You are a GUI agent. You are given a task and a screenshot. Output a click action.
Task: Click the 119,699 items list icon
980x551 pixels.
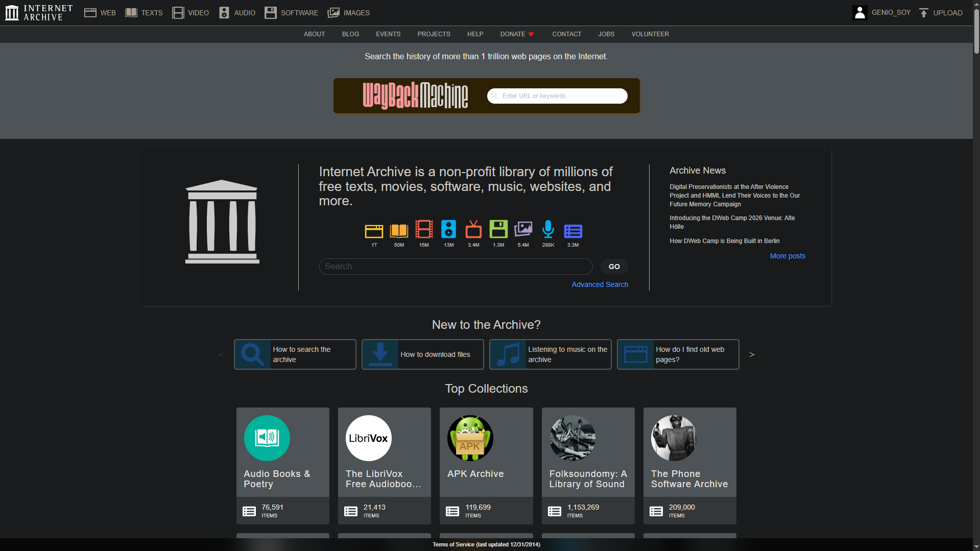pyautogui.click(x=452, y=511)
